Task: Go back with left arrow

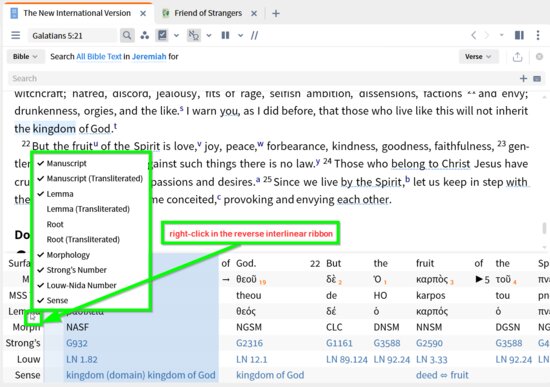Action: click(474, 35)
